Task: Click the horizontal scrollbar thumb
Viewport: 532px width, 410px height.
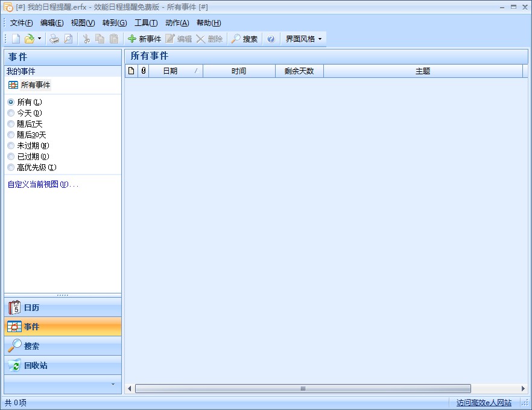Action: pyautogui.click(x=303, y=388)
